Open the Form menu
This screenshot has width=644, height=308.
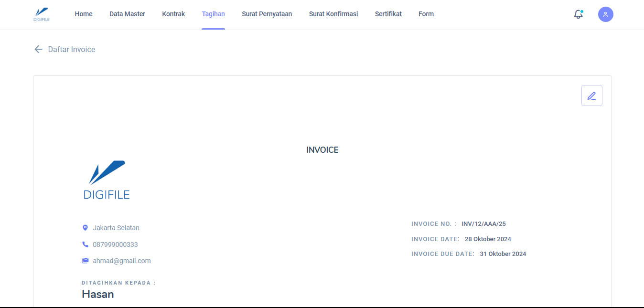(426, 14)
